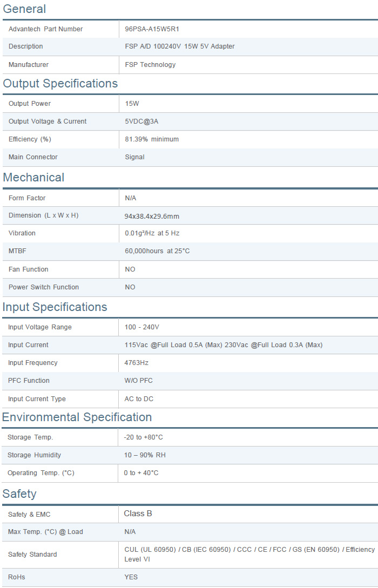Viewport: 378px width, 588px height.
Task: Click the W/O PFC value
Action: (x=138, y=381)
